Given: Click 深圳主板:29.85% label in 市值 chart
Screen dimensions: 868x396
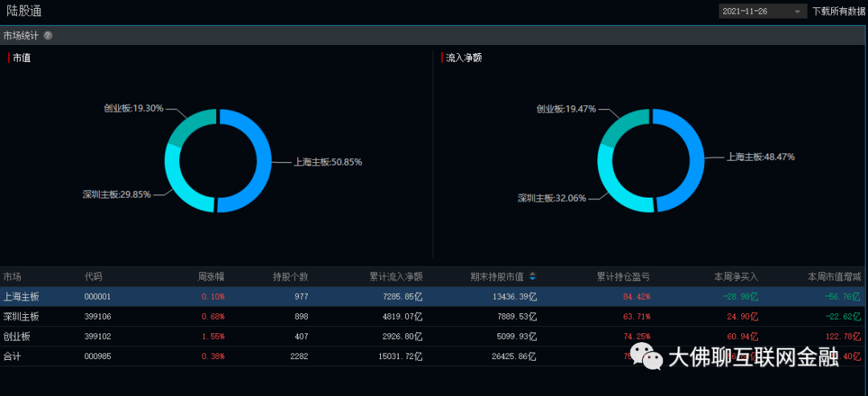Looking at the screenshot, I should [x=117, y=194].
